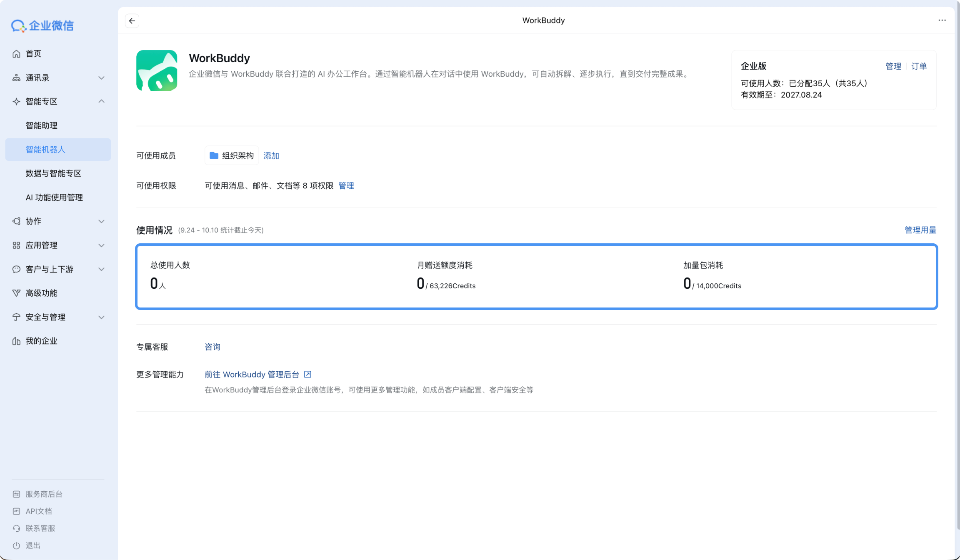Click the 客户与上下游 chat bubble icon
Screen dimensions: 960x560
click(x=17, y=269)
